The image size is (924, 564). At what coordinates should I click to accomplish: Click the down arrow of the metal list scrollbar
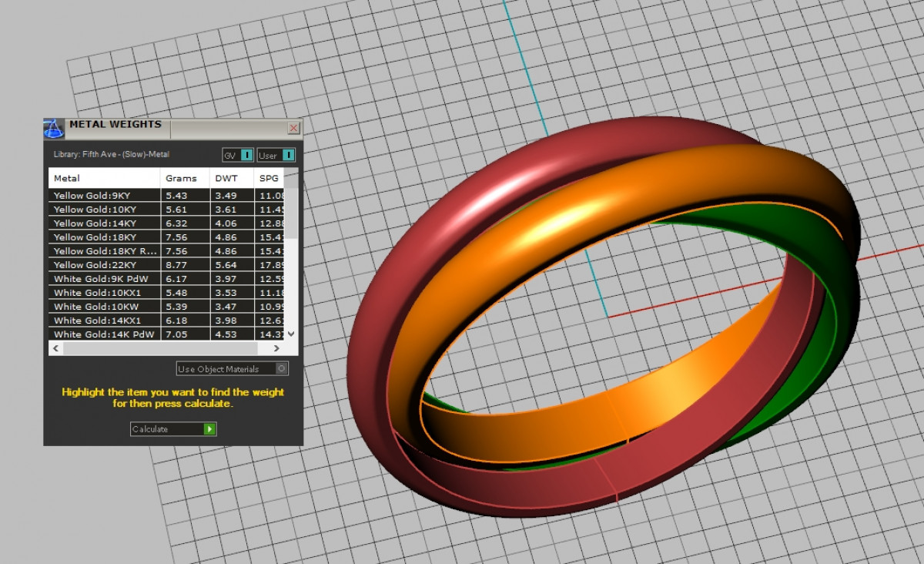tap(290, 334)
